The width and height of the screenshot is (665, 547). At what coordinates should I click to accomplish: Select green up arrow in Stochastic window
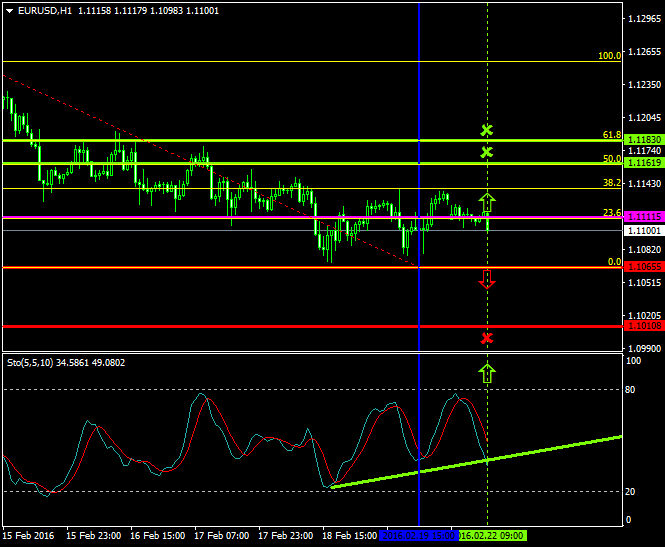(x=487, y=373)
